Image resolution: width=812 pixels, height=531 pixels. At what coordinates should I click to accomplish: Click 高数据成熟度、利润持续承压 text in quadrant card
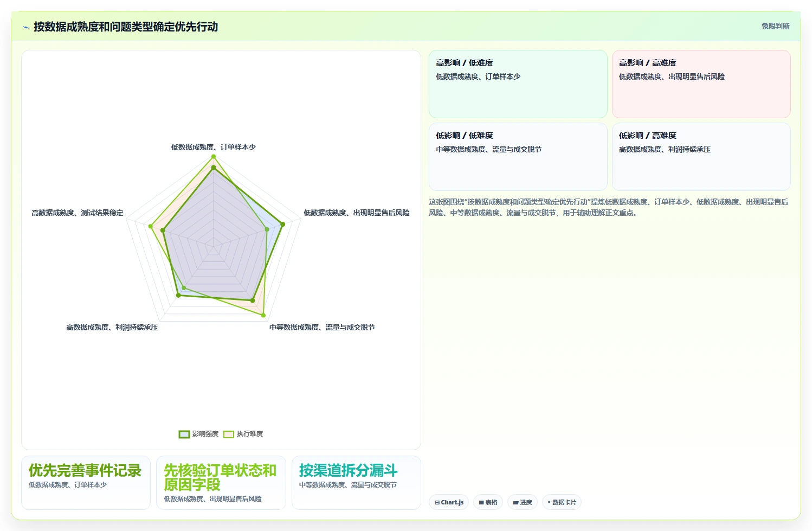(665, 149)
